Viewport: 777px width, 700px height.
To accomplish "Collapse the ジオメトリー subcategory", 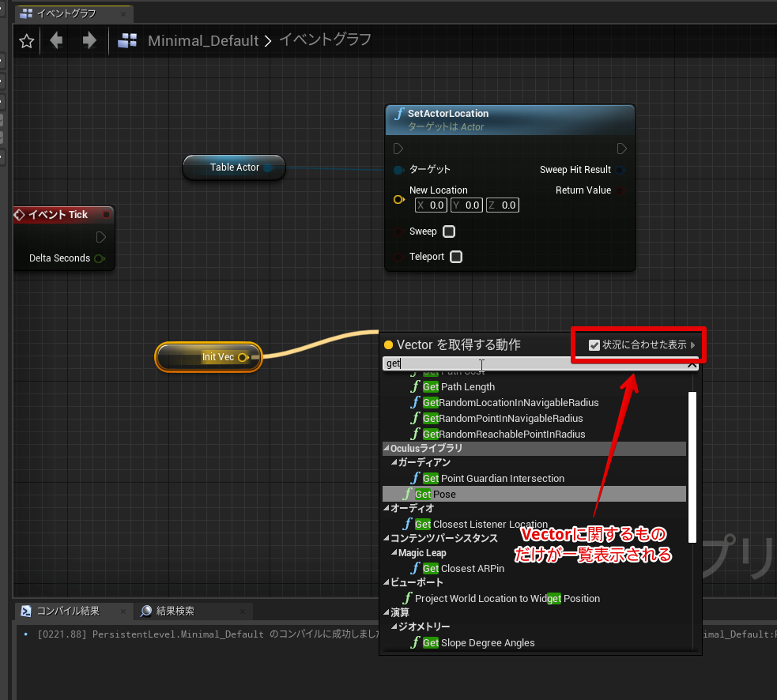I will click(394, 627).
